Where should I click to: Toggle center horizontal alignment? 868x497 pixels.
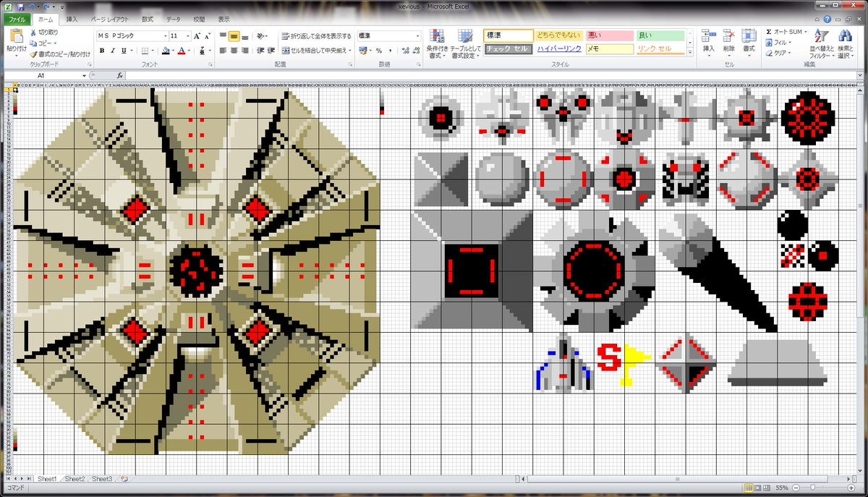pos(234,51)
